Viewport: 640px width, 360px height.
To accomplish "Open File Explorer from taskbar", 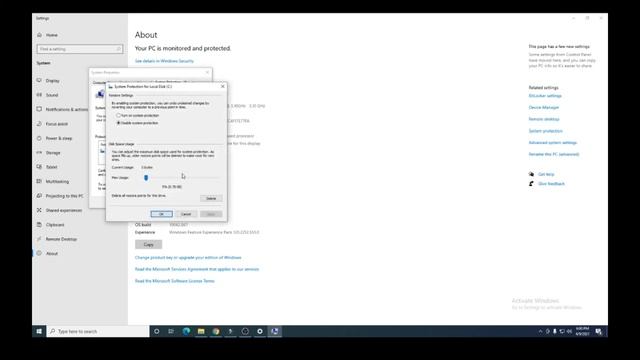I will (x=201, y=331).
